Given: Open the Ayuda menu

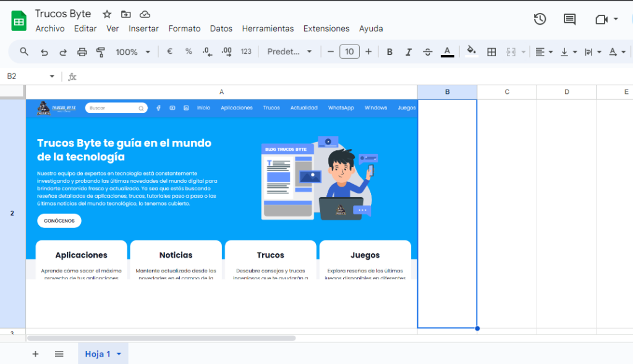Looking at the screenshot, I should [x=371, y=28].
